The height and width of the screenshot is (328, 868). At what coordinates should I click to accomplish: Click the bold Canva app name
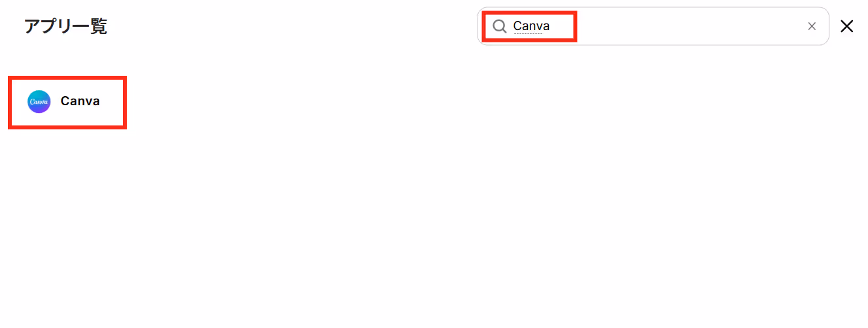tap(80, 101)
